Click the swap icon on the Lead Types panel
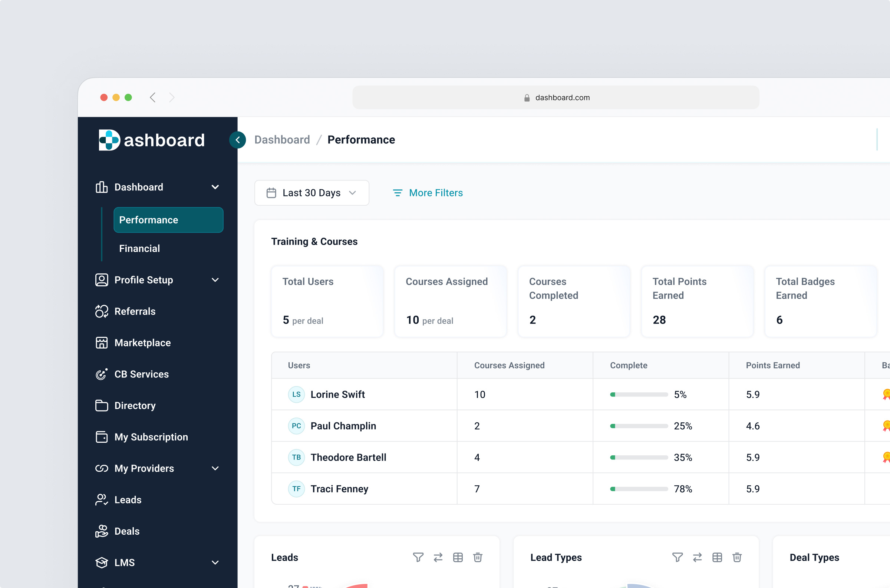 pyautogui.click(x=697, y=558)
